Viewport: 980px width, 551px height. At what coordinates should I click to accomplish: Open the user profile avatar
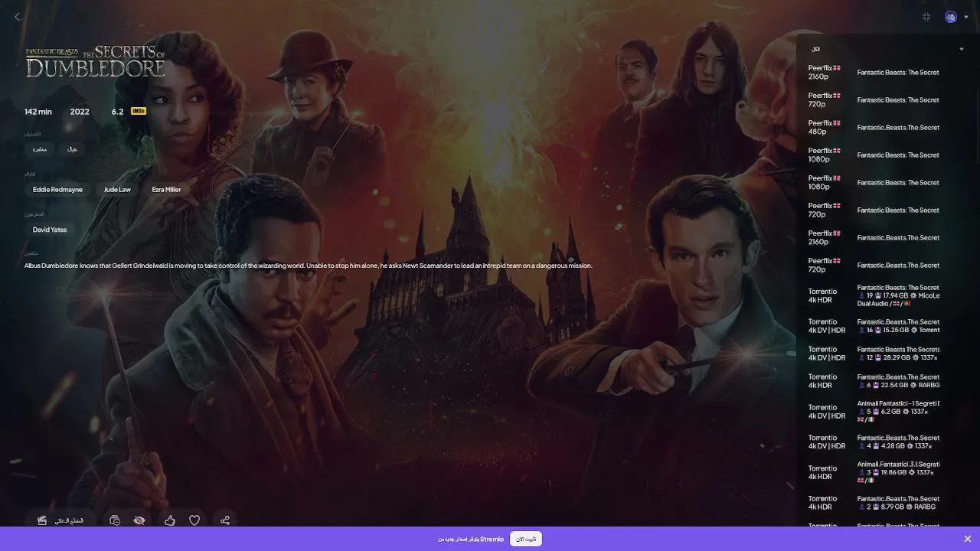(x=951, y=17)
